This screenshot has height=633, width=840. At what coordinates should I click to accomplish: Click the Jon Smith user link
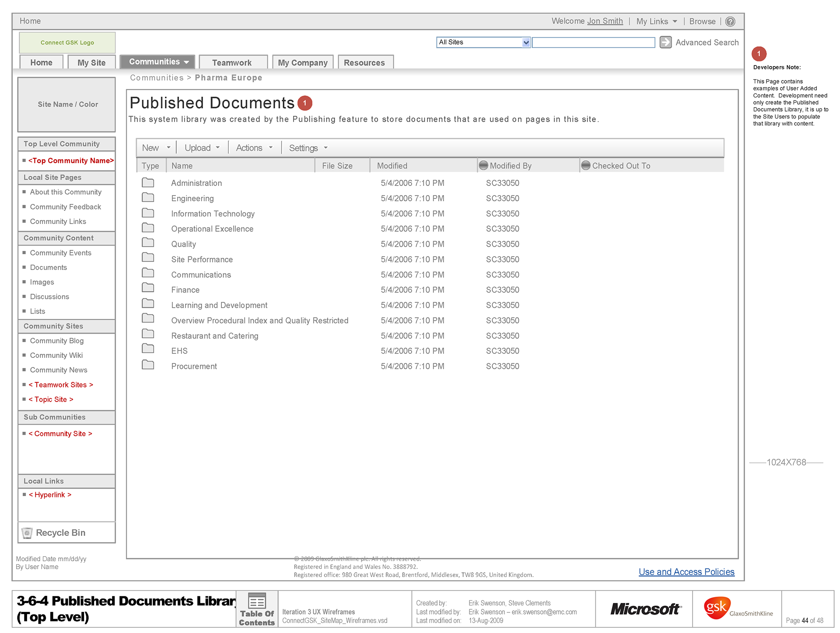click(605, 21)
